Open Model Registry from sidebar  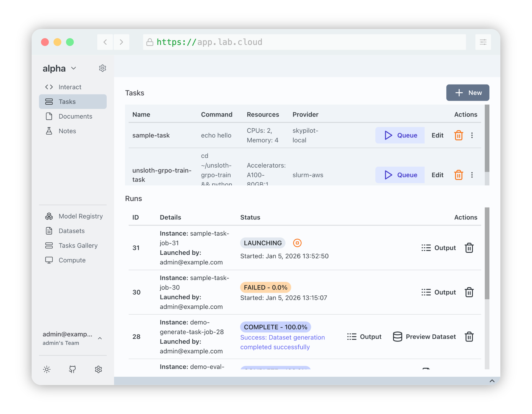point(80,216)
